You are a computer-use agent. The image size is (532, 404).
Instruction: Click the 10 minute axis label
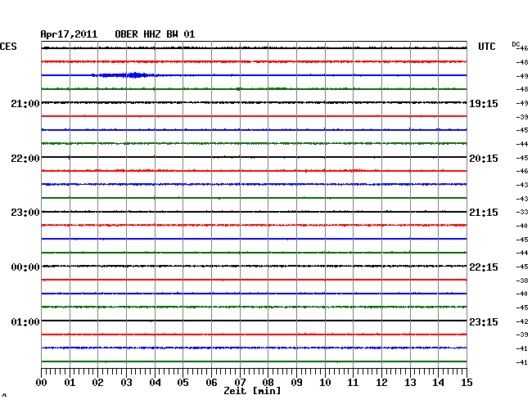[325, 383]
